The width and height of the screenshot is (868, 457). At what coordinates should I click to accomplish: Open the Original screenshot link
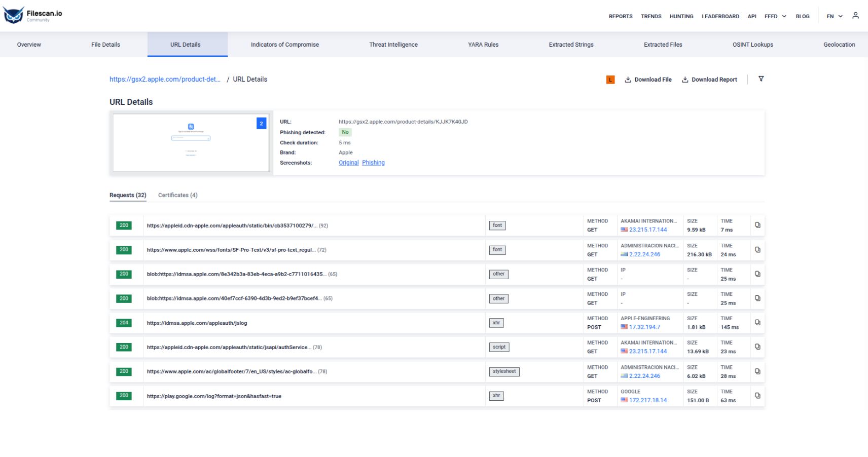pos(348,163)
